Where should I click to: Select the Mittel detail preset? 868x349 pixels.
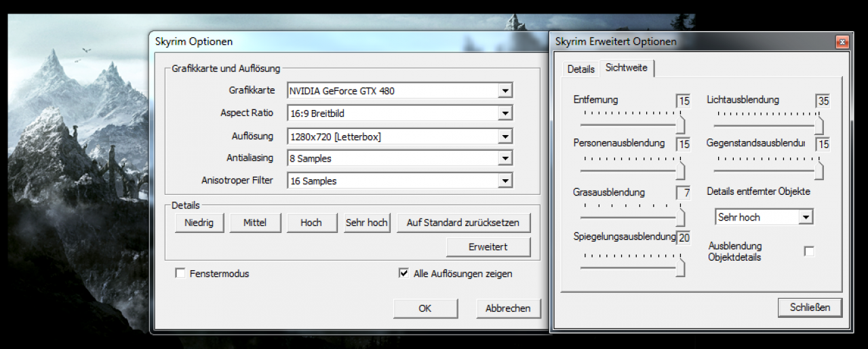[x=254, y=223]
